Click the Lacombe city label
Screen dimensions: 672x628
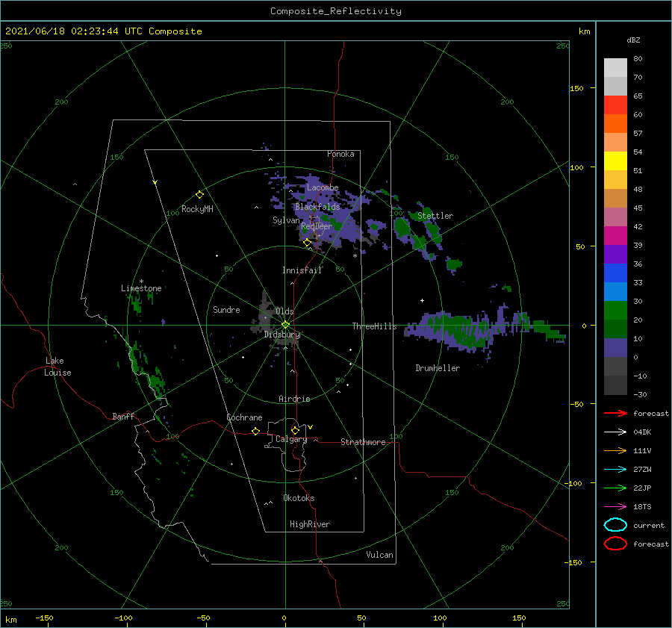(x=323, y=187)
